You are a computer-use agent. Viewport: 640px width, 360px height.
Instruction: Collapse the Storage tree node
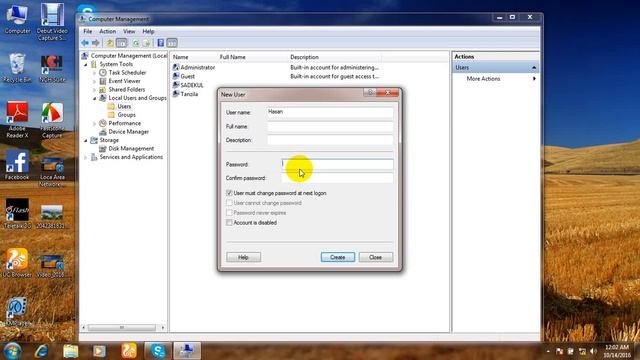86,140
